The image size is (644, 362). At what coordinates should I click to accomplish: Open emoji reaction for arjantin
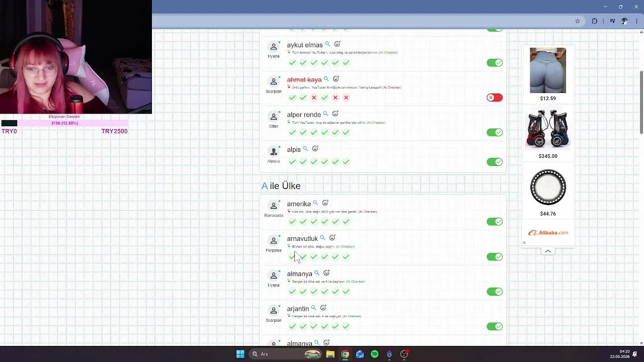pos(323,308)
